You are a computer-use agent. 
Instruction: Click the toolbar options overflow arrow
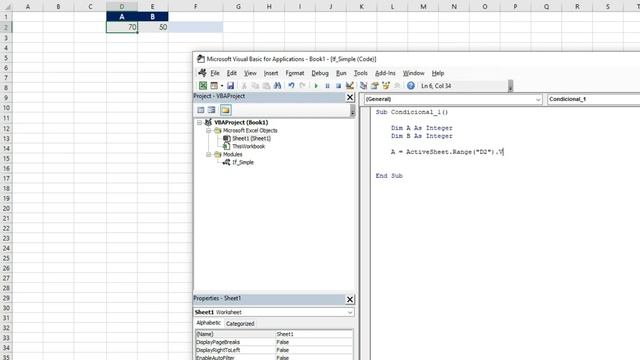510,86
